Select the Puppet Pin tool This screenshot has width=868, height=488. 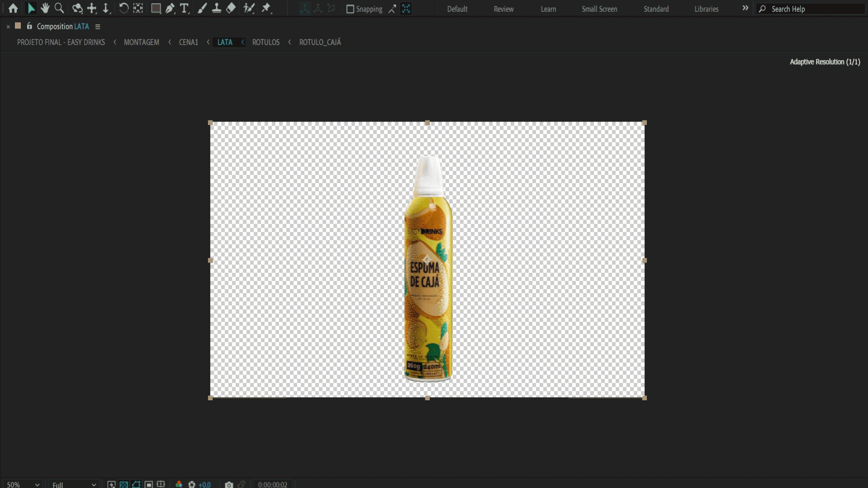click(267, 8)
